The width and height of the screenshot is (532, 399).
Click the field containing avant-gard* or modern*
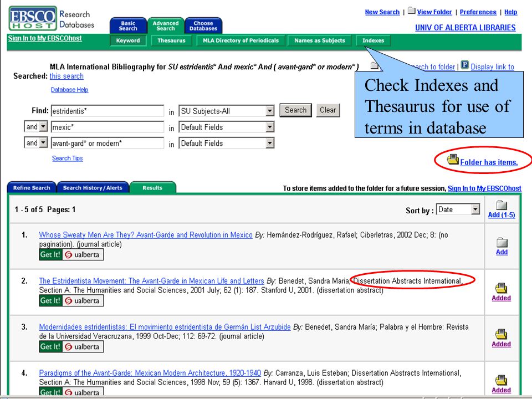pos(108,143)
